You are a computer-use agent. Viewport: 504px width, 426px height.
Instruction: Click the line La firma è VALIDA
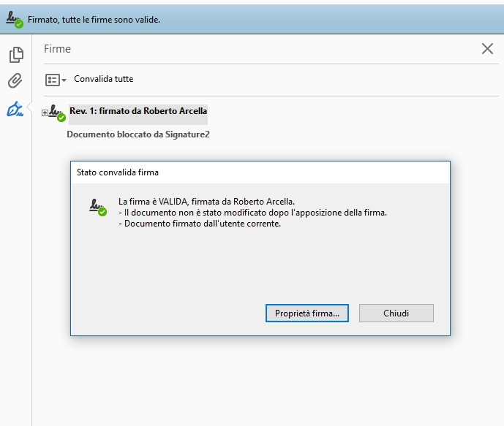coord(206,202)
